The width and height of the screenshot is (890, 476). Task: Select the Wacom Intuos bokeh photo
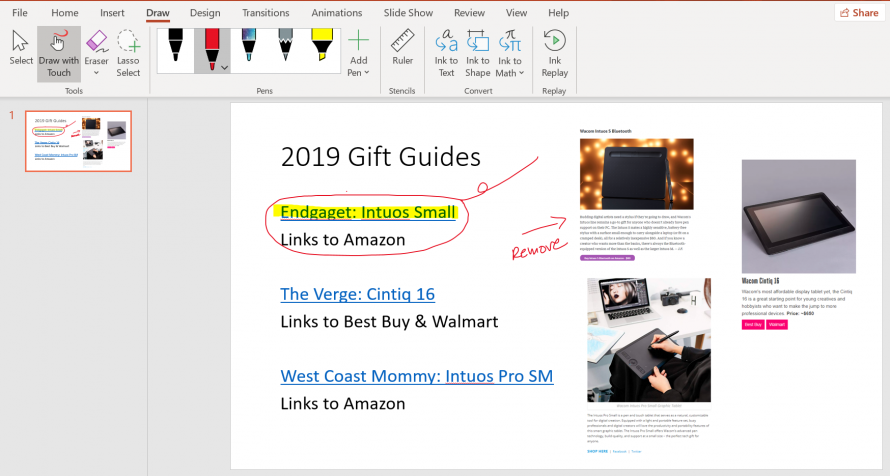(x=636, y=174)
